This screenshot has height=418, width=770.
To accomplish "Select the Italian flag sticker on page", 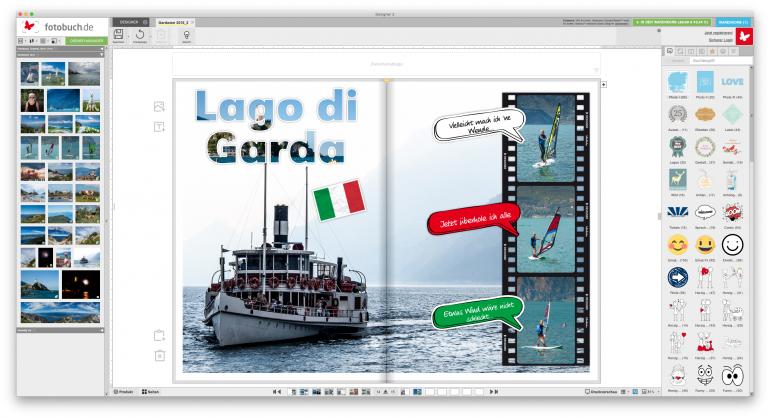I will pyautogui.click(x=339, y=200).
